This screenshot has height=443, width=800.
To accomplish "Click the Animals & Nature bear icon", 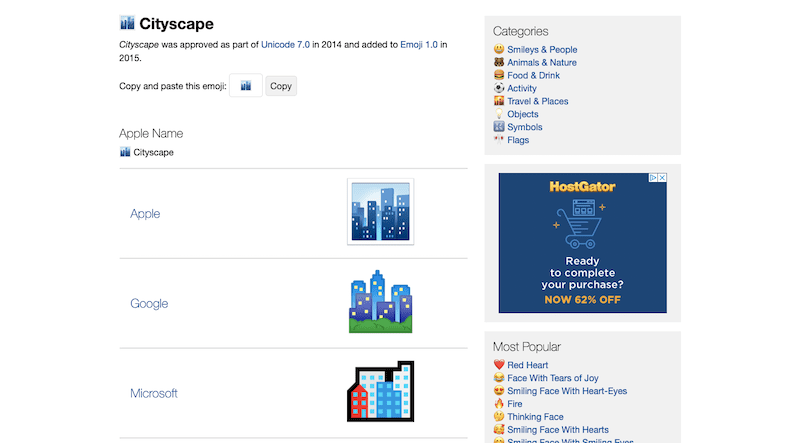I will [x=499, y=62].
